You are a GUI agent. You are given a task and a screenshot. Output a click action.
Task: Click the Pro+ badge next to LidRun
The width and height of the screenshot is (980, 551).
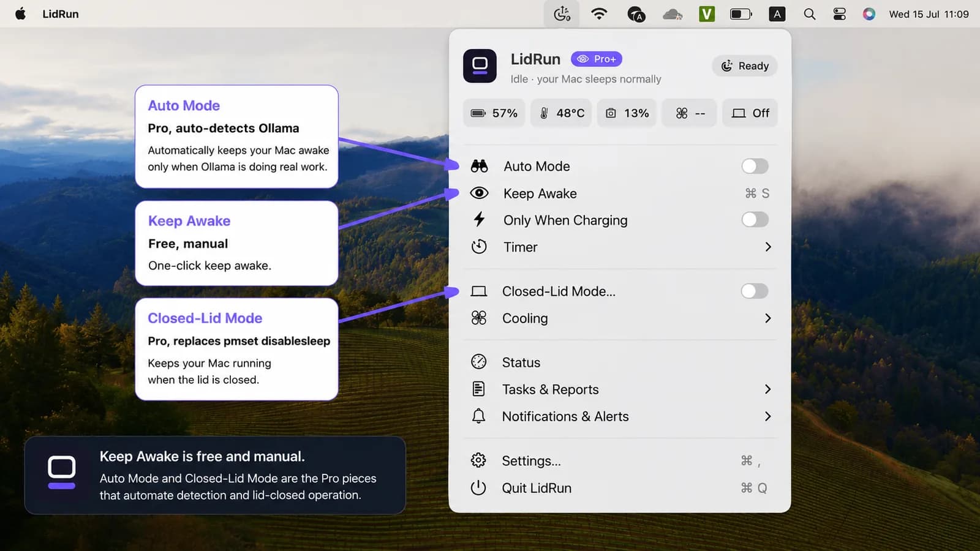(x=596, y=59)
